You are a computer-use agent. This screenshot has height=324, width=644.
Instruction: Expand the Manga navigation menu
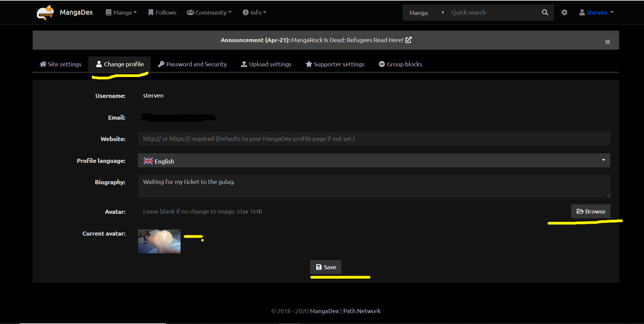121,13
